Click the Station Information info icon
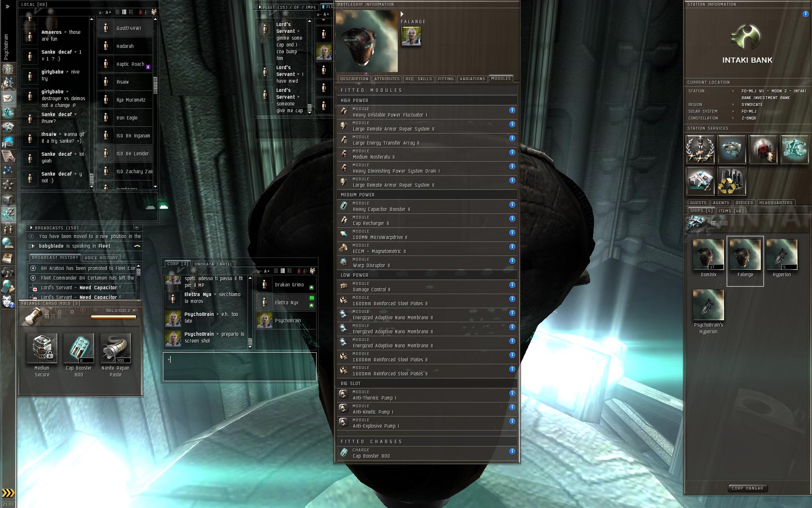812x508 pixels. coord(805,14)
